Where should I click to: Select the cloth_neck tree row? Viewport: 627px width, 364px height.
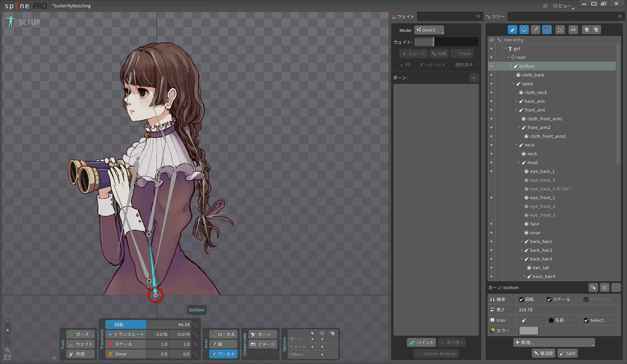click(x=552, y=93)
